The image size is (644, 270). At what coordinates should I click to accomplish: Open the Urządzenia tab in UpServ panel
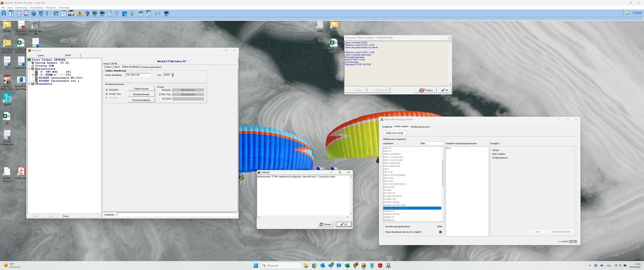[x=387, y=127]
